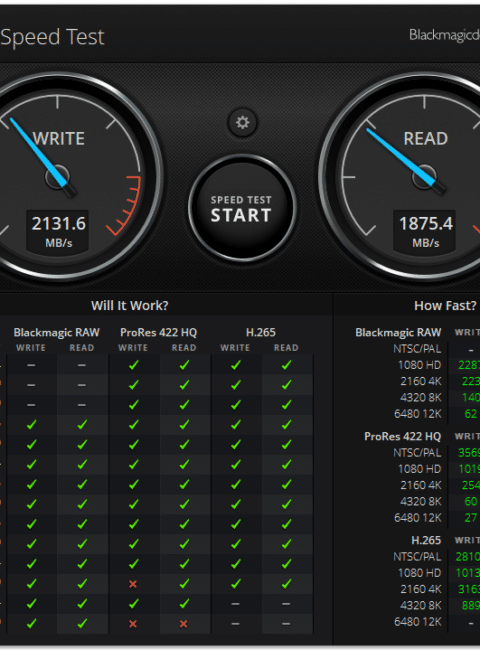Click the WRITE subheader under Blackmagic RAW column
Image resolution: width=480 pixels, height=650 pixels.
(31, 348)
